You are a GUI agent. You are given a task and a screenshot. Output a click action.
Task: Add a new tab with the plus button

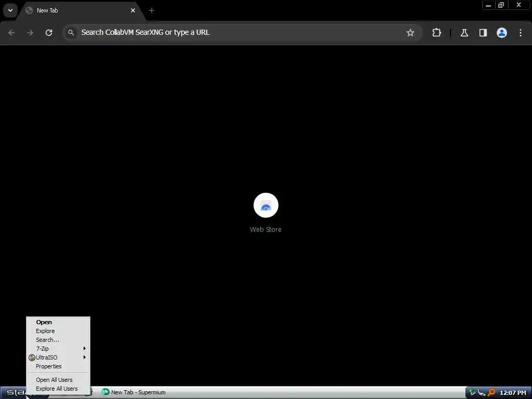[152, 10]
